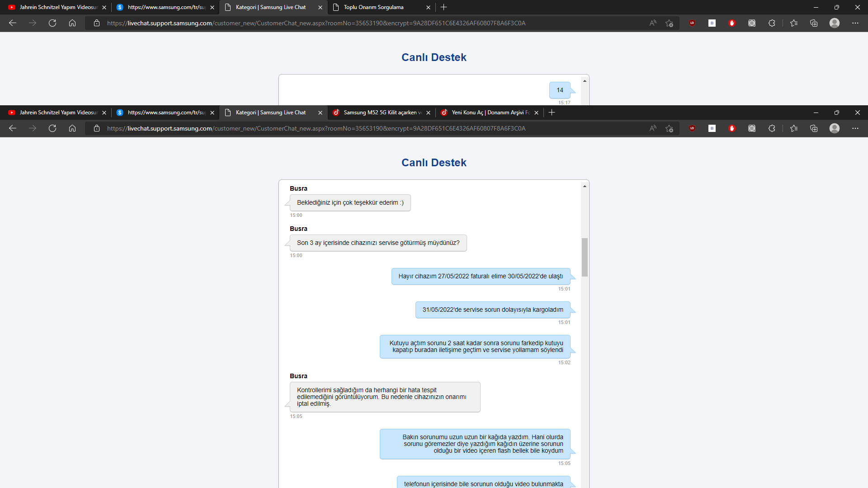Open Favorites list icon in lower browser window
The image size is (868, 488).
point(794,128)
